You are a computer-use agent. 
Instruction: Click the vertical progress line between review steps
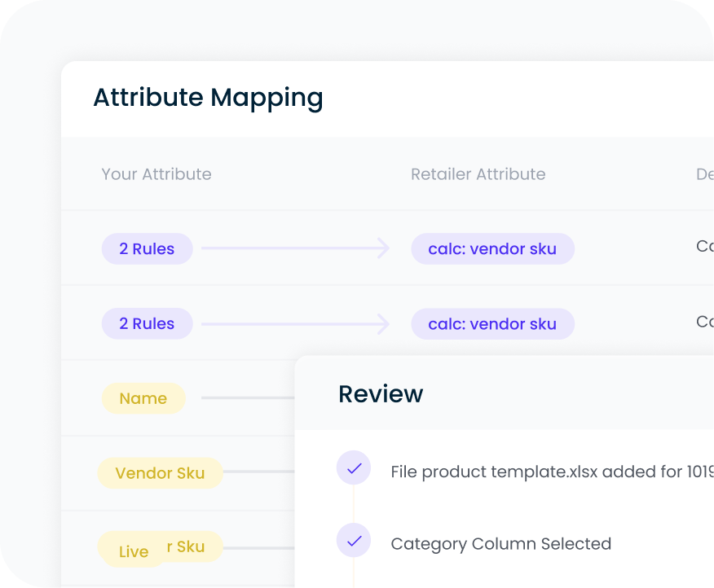pyautogui.click(x=354, y=505)
